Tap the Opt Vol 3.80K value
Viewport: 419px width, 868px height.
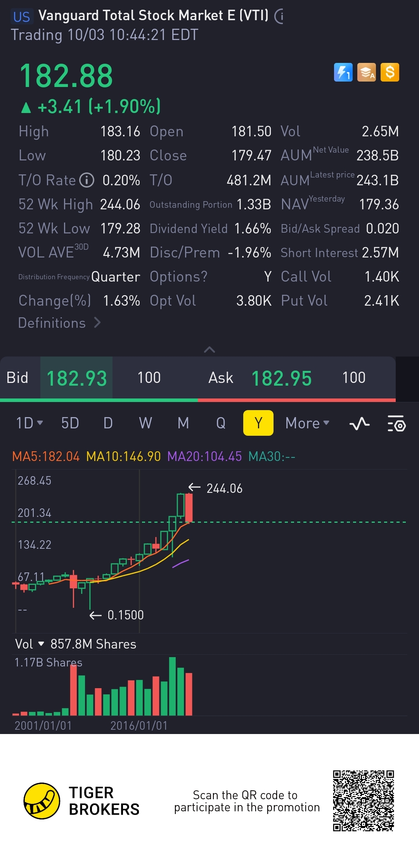click(x=254, y=301)
